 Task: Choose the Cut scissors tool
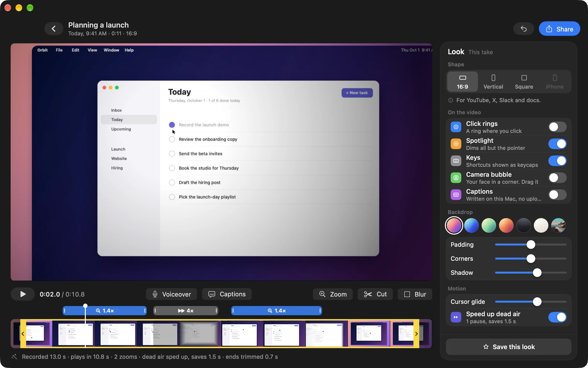click(375, 294)
